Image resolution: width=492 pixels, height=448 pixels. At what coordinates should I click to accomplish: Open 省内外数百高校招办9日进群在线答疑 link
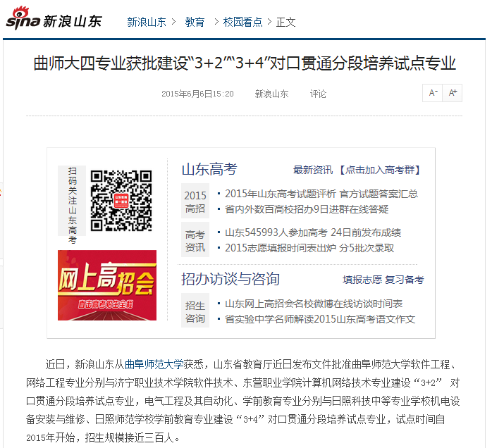(x=307, y=209)
